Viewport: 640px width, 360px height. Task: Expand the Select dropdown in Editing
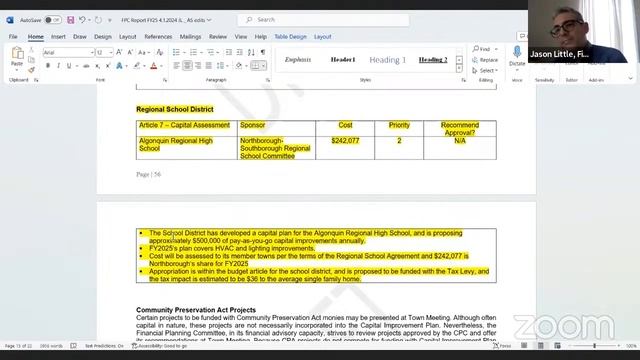485,71
